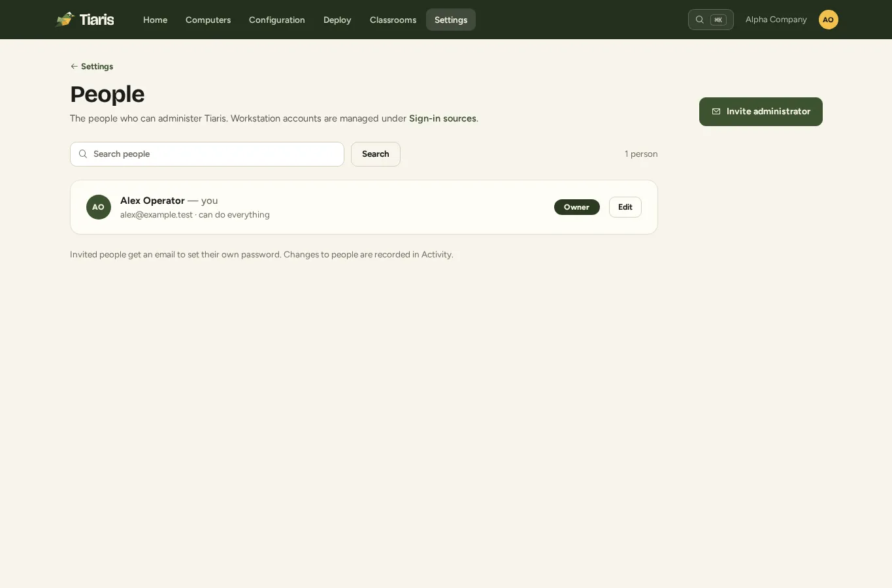Click the Tiaris bird logo
The width and height of the screenshot is (892, 588).
(65, 19)
